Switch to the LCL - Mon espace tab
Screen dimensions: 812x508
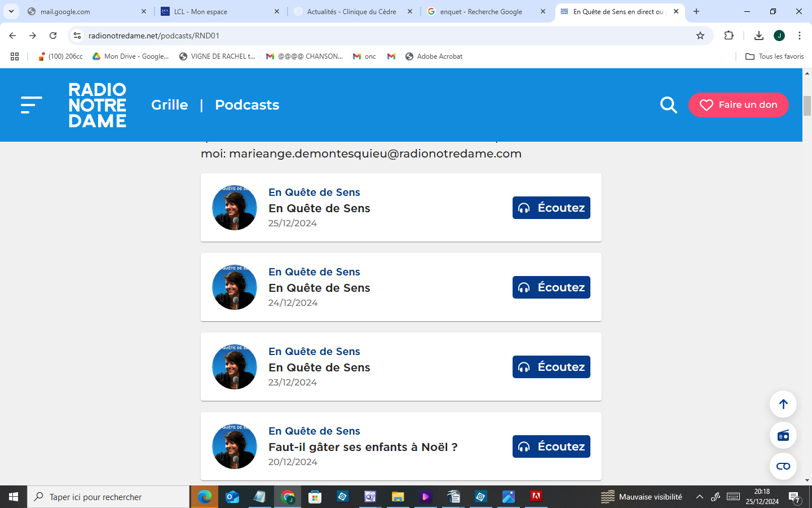[220, 11]
